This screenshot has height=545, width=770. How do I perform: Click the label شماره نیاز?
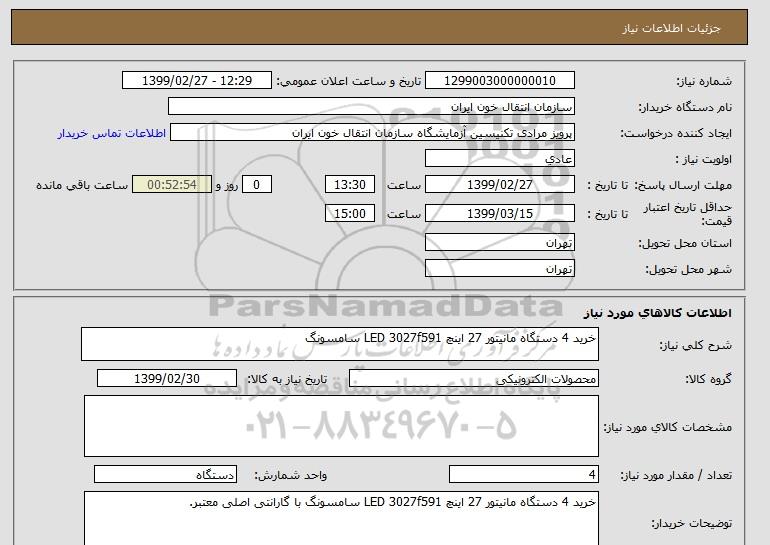pos(704,81)
